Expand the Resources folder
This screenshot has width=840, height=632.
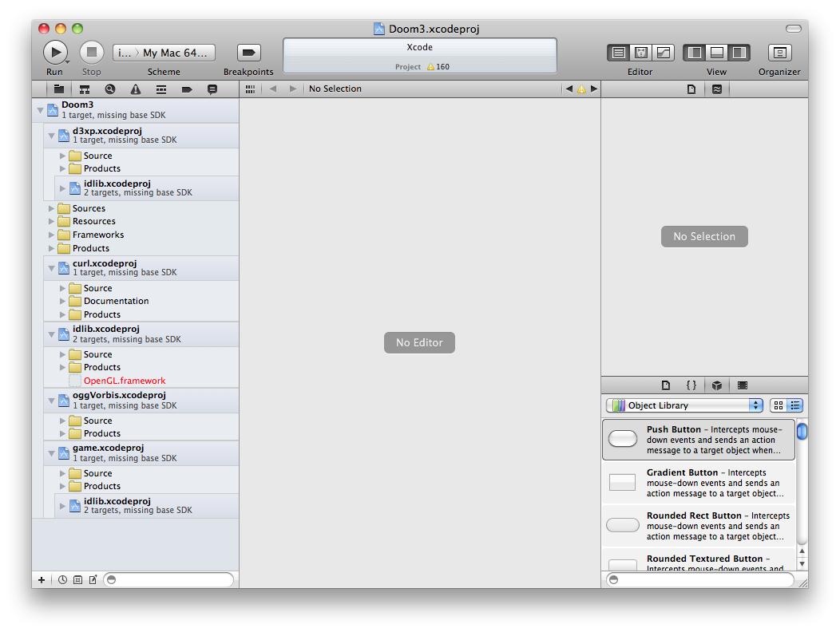[51, 221]
